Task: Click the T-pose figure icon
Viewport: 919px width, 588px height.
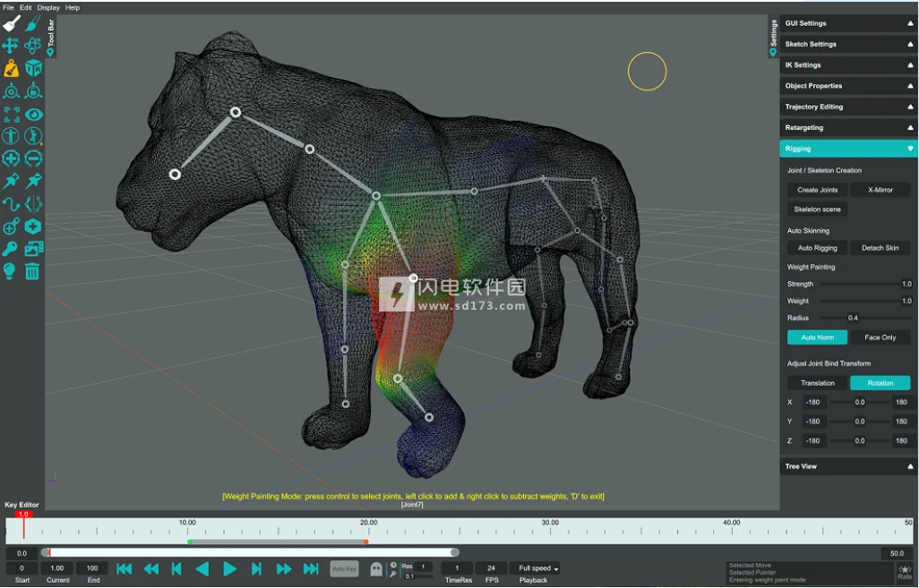Action: click(x=11, y=136)
